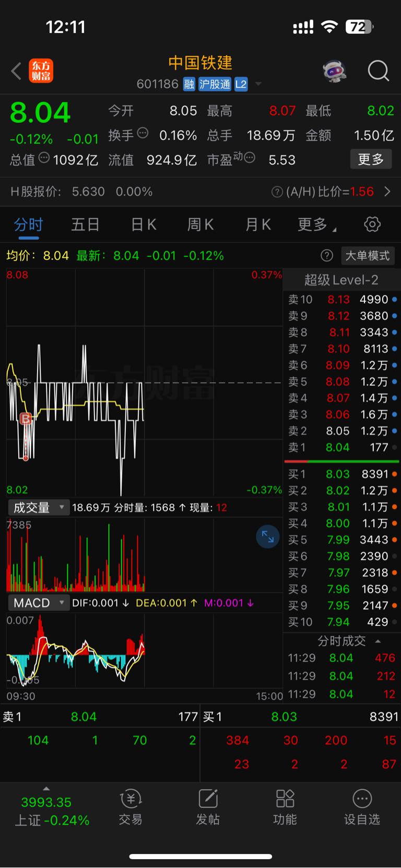
Task: Tap sell queue order 104
Action: click(38, 740)
